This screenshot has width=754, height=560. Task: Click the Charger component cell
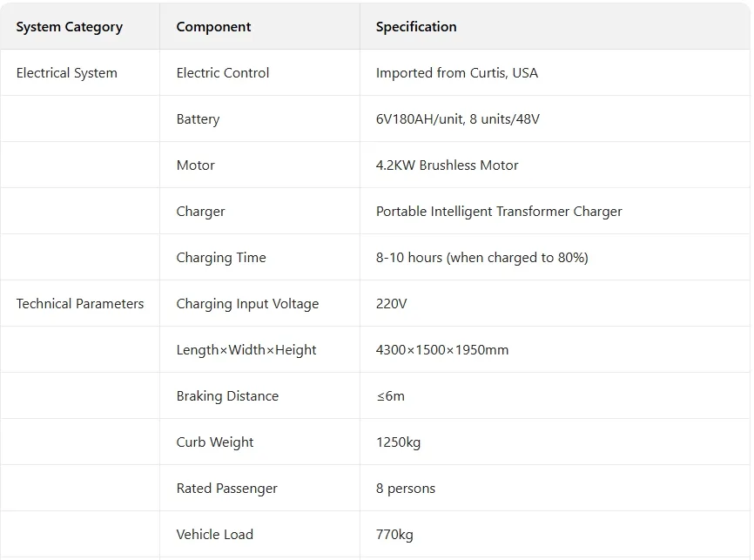click(200, 212)
